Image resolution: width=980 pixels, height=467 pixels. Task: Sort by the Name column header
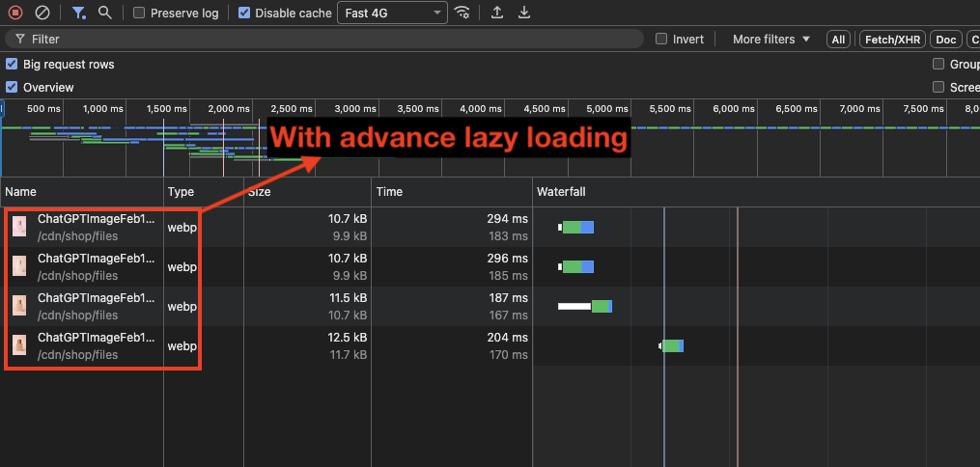click(x=82, y=192)
